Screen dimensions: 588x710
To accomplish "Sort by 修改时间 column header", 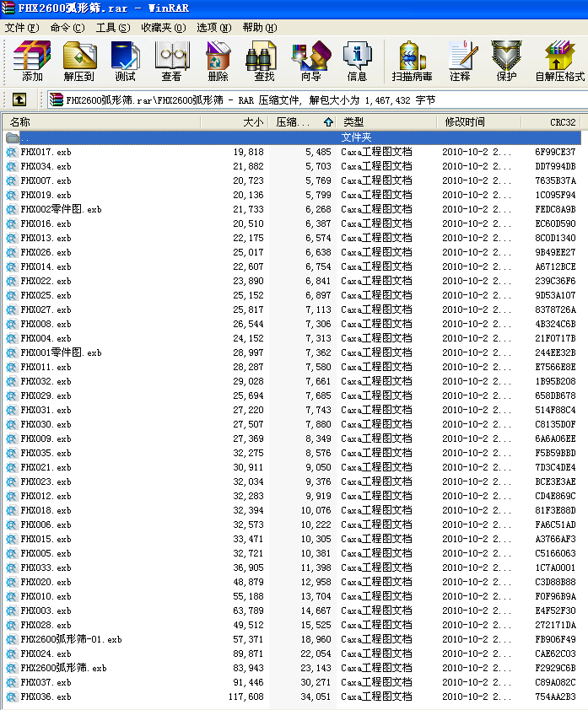I will pyautogui.click(x=479, y=121).
